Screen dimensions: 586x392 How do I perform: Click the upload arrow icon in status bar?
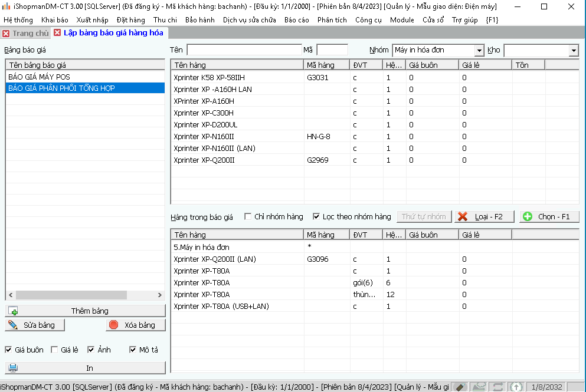click(516, 387)
